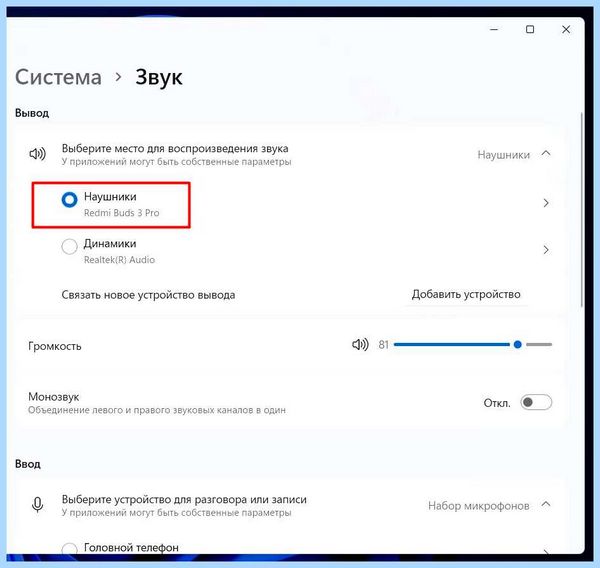Maximize the settings window
Image resolution: width=600 pixels, height=568 pixels.
tap(530, 29)
